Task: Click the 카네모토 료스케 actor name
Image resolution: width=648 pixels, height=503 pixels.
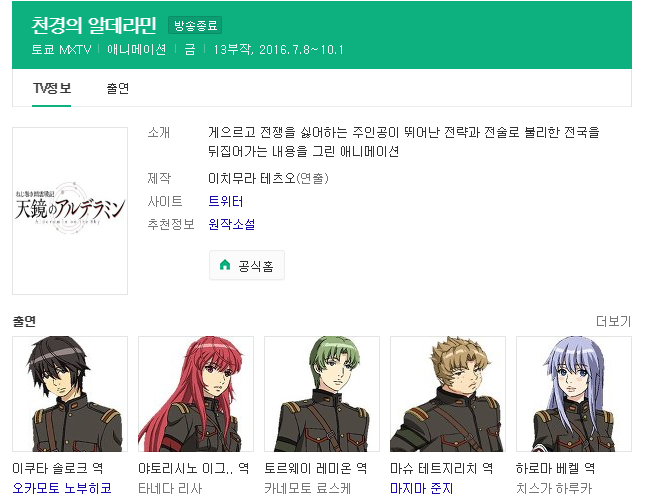Action: point(308,488)
